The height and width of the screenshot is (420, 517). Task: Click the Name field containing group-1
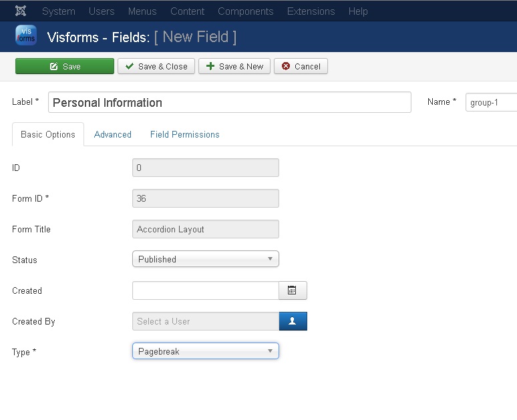pyautogui.click(x=491, y=102)
